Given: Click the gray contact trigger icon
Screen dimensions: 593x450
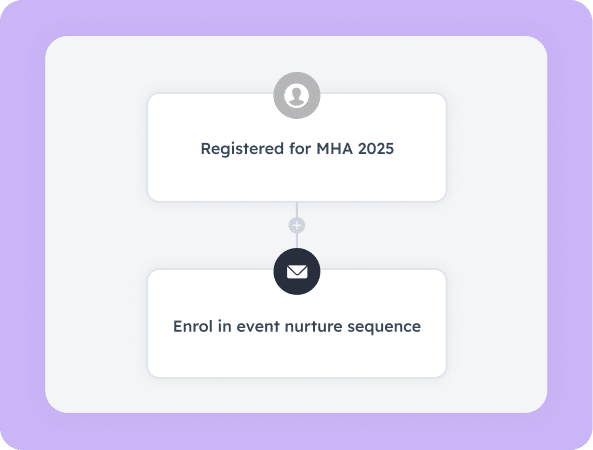Looking at the screenshot, I should coord(296,95).
